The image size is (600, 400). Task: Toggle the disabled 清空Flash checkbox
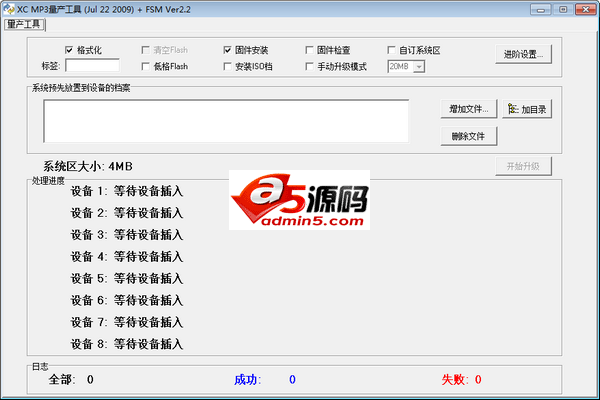145,50
